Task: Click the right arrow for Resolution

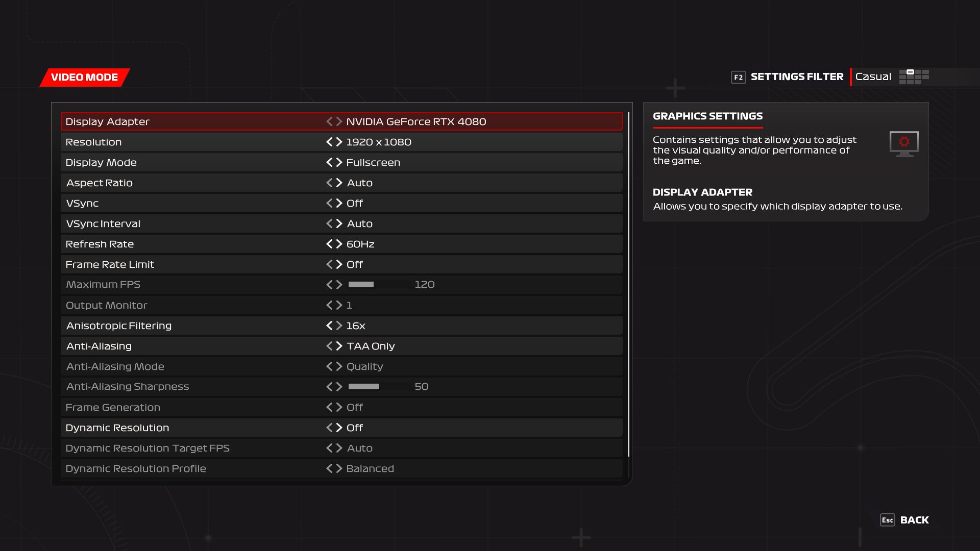Action: tap(339, 142)
